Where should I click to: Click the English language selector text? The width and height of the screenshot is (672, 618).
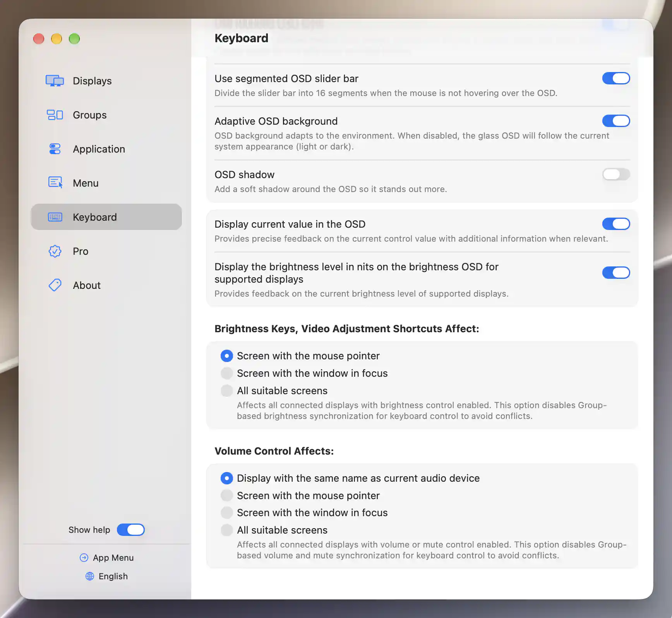point(113,576)
